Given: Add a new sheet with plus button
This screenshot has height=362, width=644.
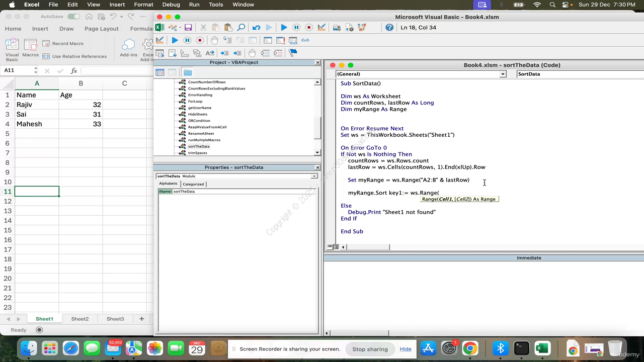Looking at the screenshot, I should [x=141, y=319].
